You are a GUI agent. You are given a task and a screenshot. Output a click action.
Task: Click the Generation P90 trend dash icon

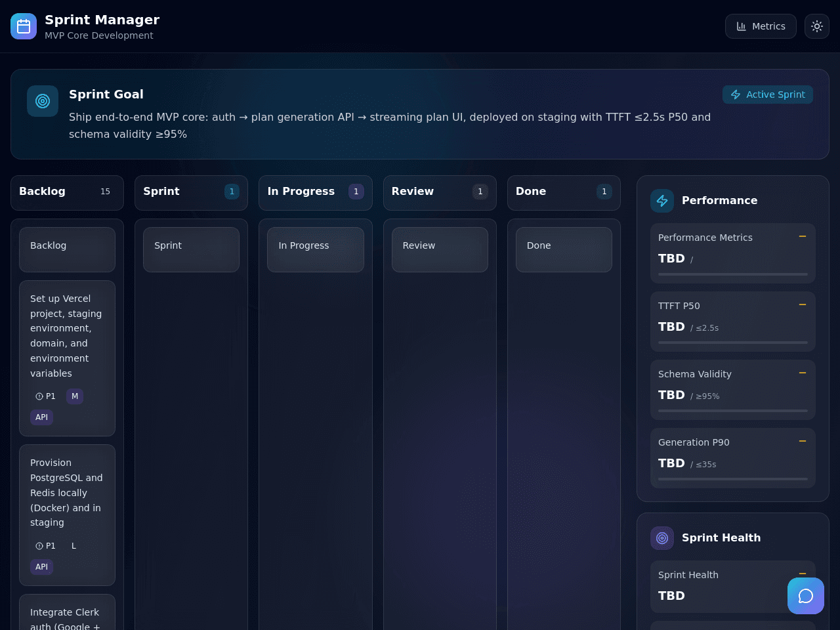coord(802,441)
